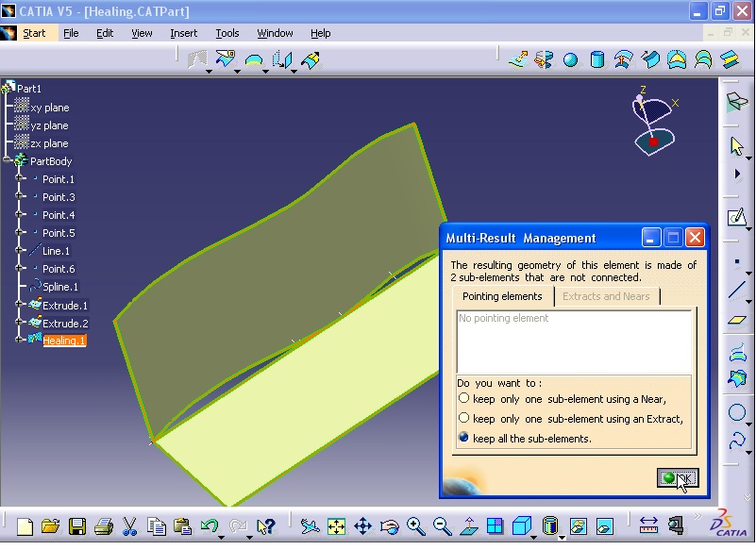The width and height of the screenshot is (756, 550).
Task: Open the Insert menu
Action: (x=184, y=33)
